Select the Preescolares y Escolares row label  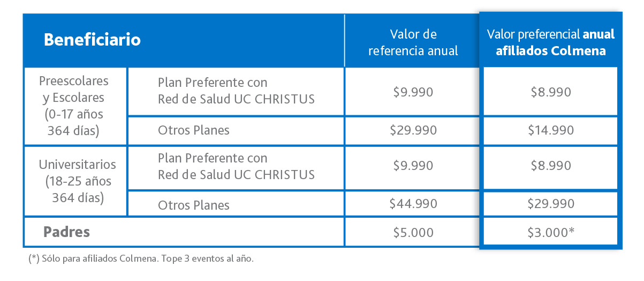74,106
